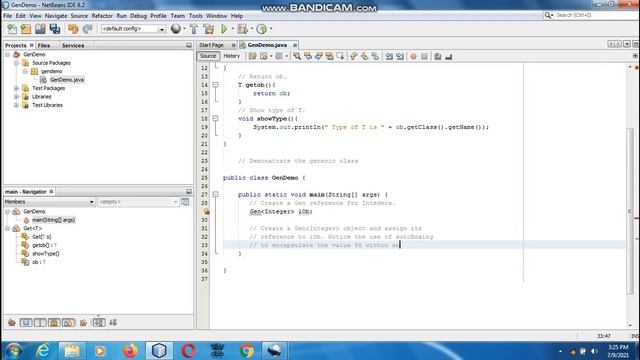This screenshot has height=360, width=640.
Task: Click the last chart-like icon in editor toolbar
Action: (x=449, y=56)
